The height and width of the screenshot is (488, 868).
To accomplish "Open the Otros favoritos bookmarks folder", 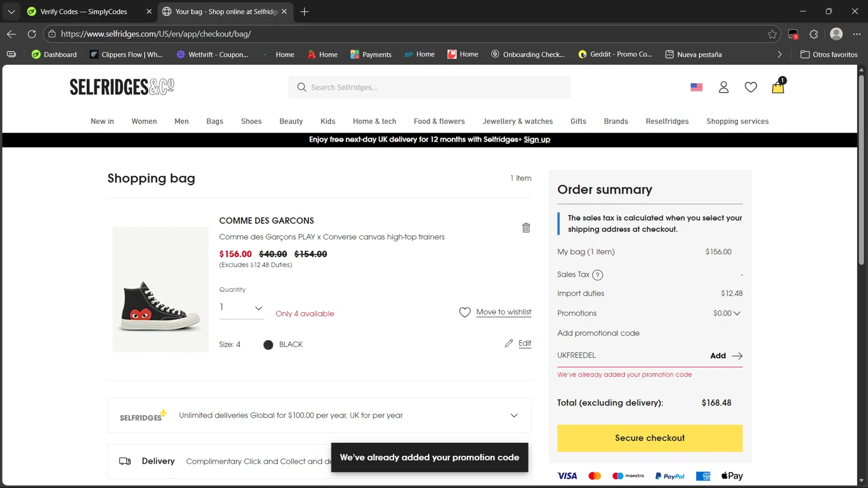I will (829, 54).
